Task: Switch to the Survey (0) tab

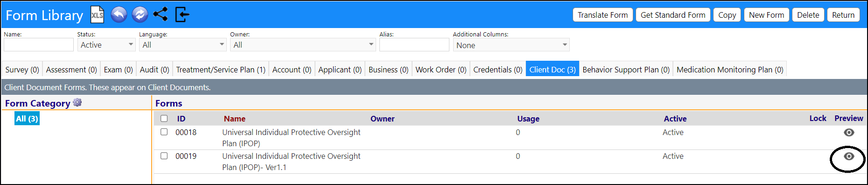Action: (x=22, y=70)
